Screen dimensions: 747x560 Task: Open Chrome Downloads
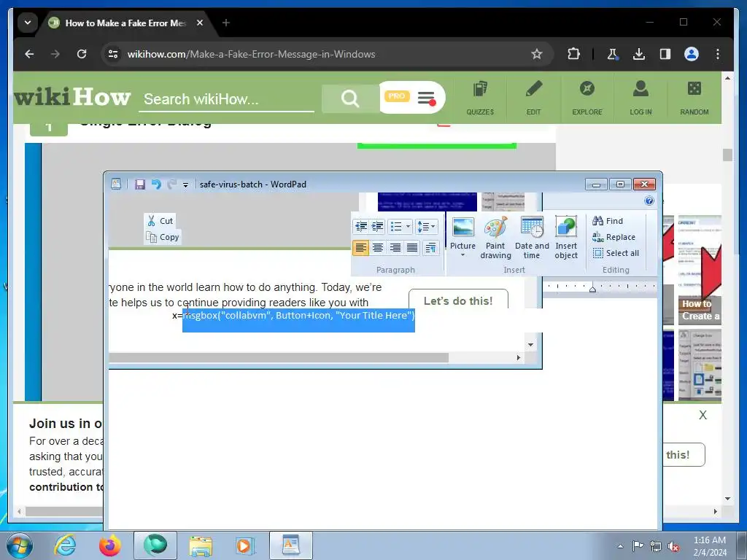pos(639,54)
